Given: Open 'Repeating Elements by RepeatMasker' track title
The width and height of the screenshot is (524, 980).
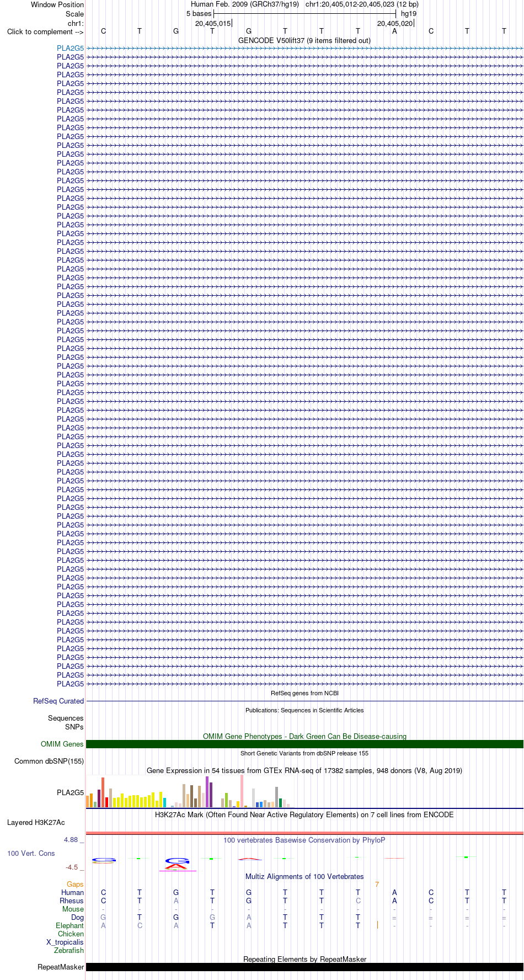Looking at the screenshot, I should tap(304, 959).
